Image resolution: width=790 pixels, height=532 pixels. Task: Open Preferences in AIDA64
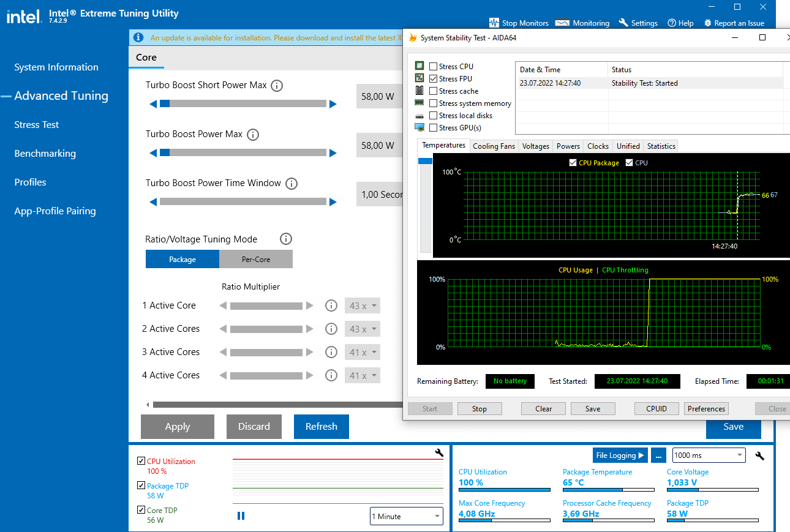click(x=706, y=409)
